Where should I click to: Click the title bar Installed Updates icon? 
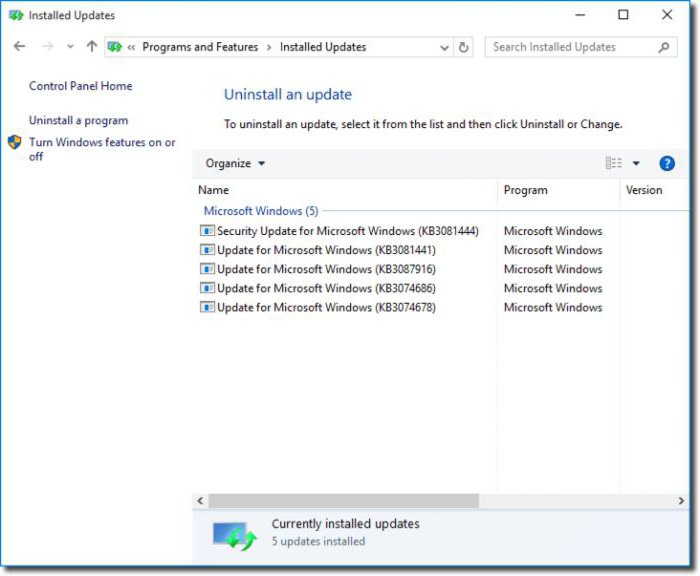pos(16,15)
